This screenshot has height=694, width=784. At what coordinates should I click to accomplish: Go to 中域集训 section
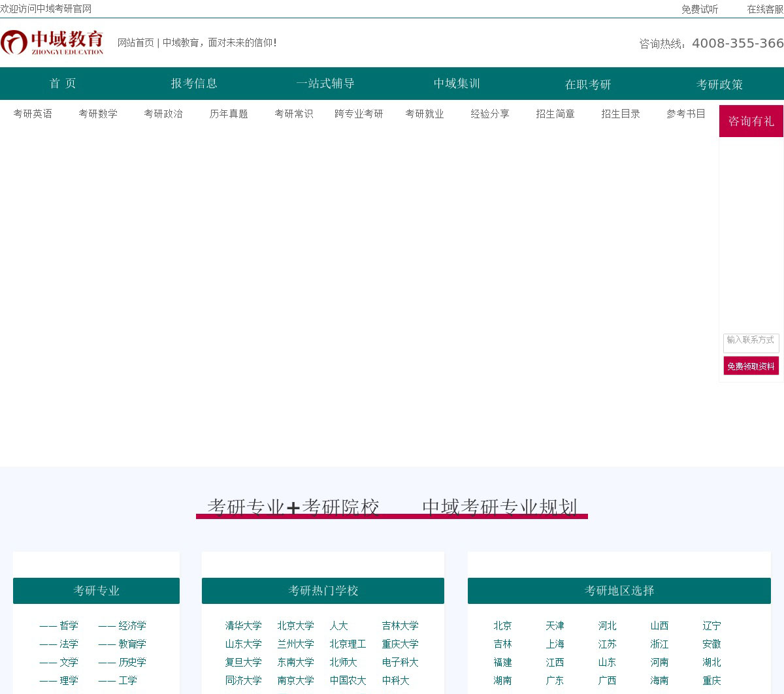click(457, 84)
